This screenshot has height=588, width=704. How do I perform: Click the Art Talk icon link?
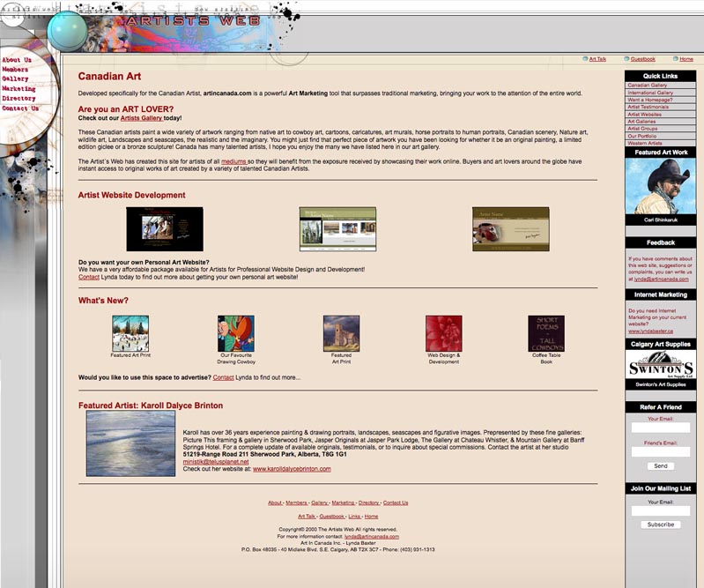[586, 59]
